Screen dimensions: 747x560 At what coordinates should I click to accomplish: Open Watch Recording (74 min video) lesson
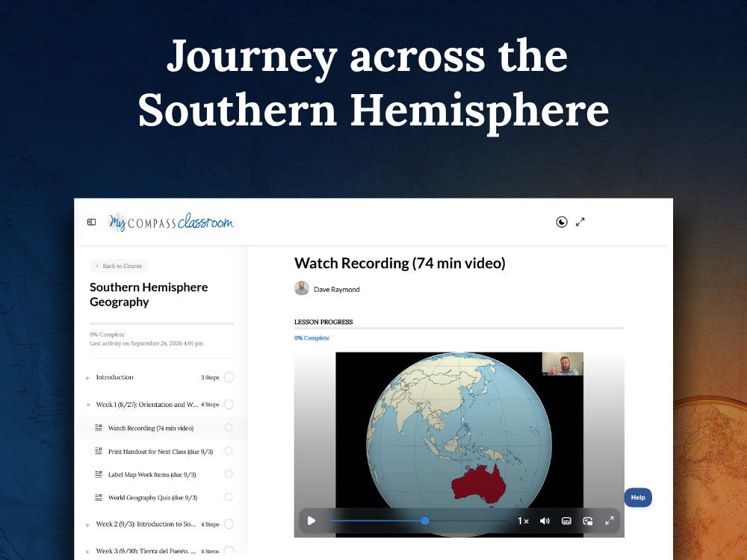[151, 428]
